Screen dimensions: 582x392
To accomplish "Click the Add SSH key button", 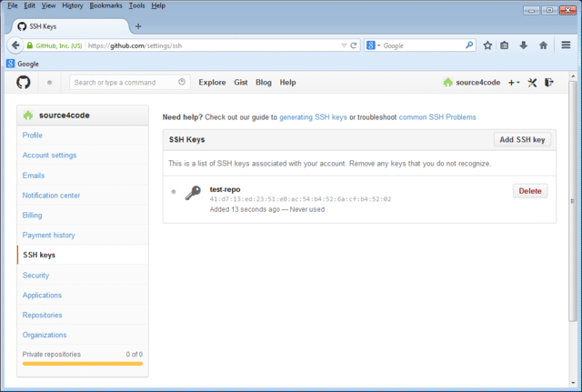I will (522, 139).
